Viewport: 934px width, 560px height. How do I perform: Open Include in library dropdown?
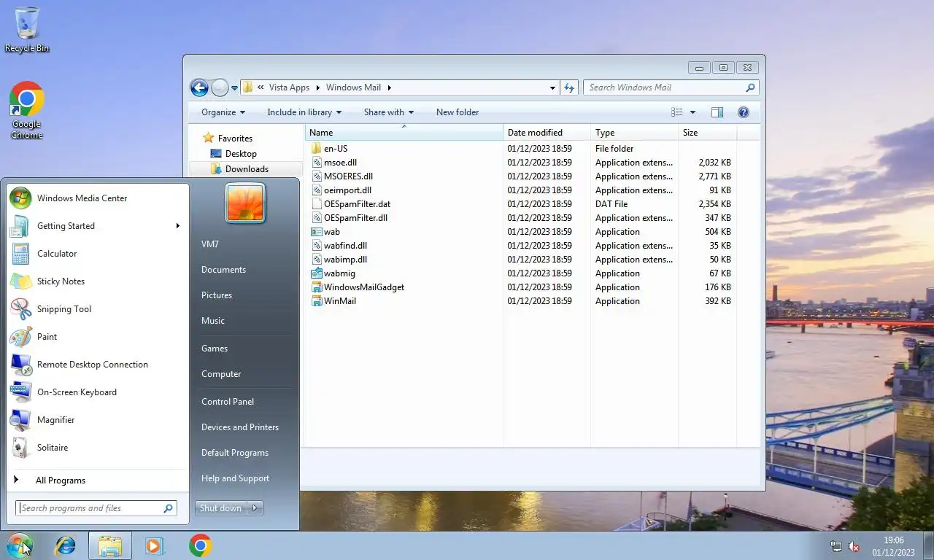coord(304,112)
